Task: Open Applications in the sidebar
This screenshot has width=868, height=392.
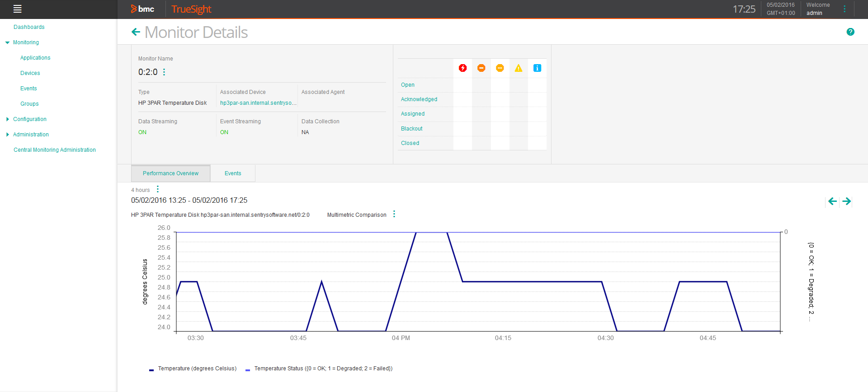Action: click(35, 58)
